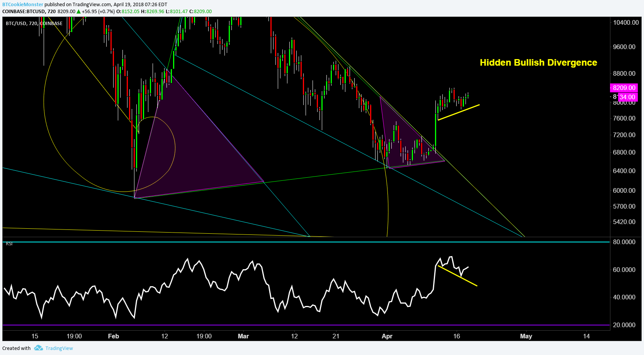Image resolution: width=644 pixels, height=355 pixels.
Task: Click the 6000.00 price axis label
Action: click(624, 190)
